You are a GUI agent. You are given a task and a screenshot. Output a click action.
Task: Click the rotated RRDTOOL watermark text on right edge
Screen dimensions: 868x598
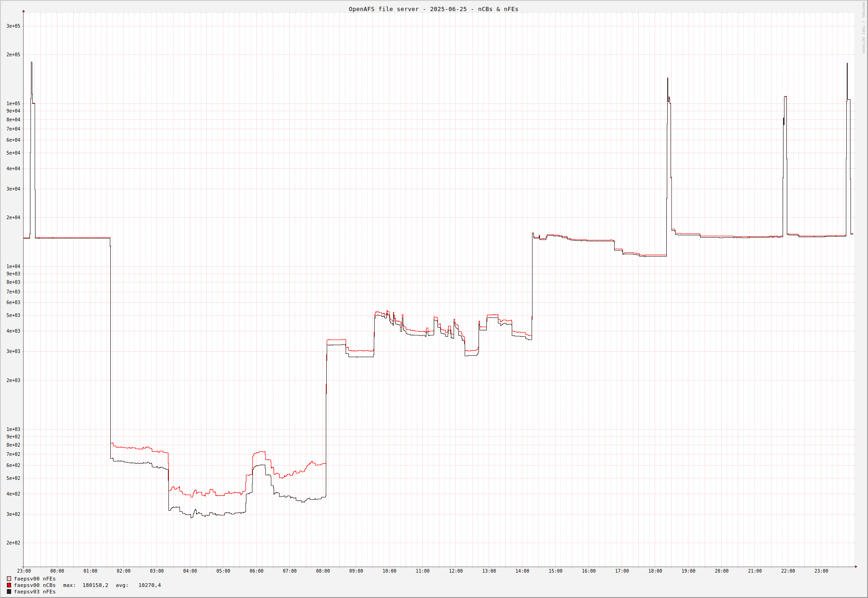863,27
